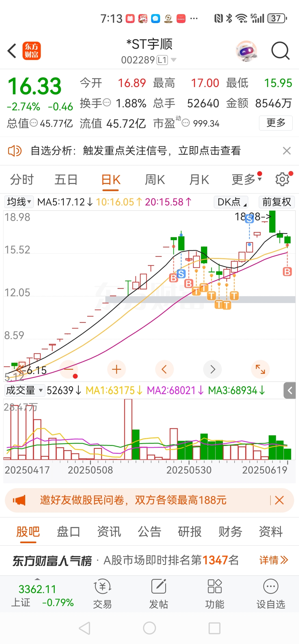Tap Android home navigation button
Viewport: 299px width, 644px height.
149,628
